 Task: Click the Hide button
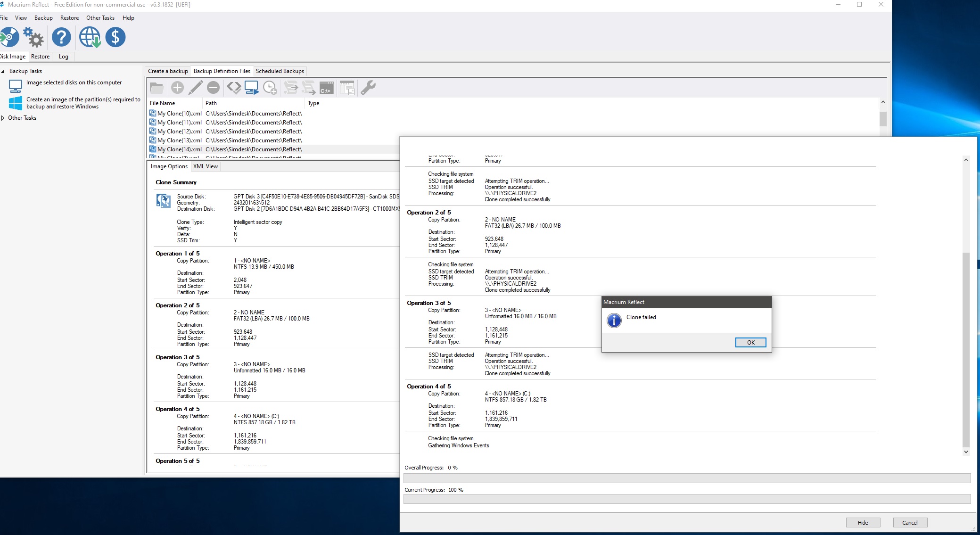click(863, 522)
